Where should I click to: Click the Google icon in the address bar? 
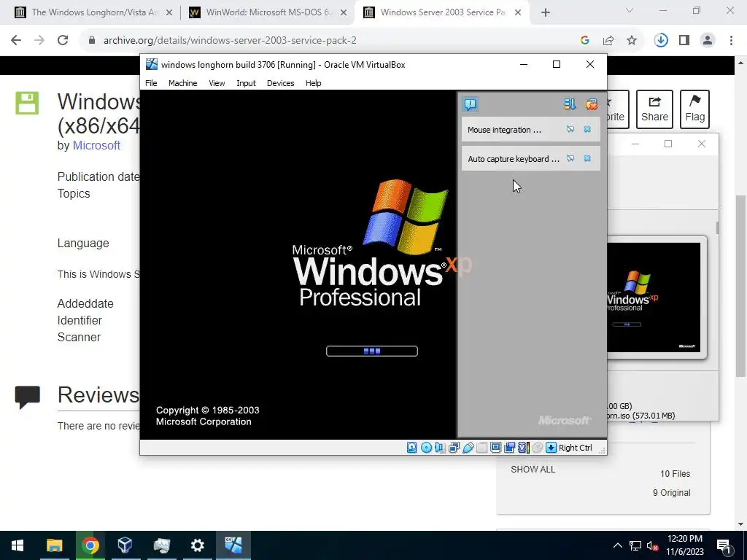(x=585, y=41)
